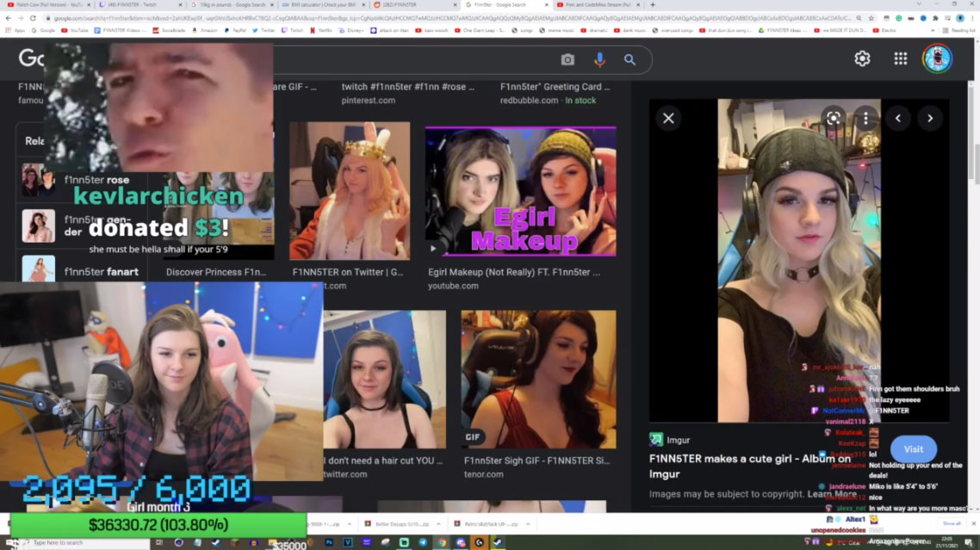
Task: Open the 'F1NN5TER makes a cute girl' title link
Action: [x=750, y=467]
